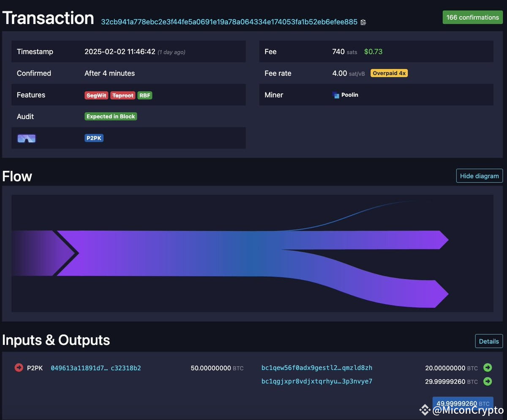Screen dimensions: 507x420
Task: Click the blue P2PK badge
Action: (x=94, y=138)
